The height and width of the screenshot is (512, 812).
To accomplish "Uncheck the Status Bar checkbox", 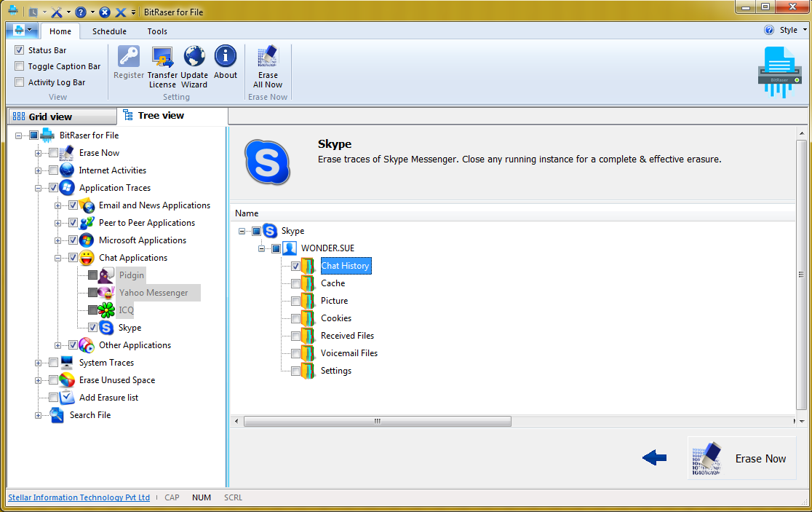I will coord(20,50).
